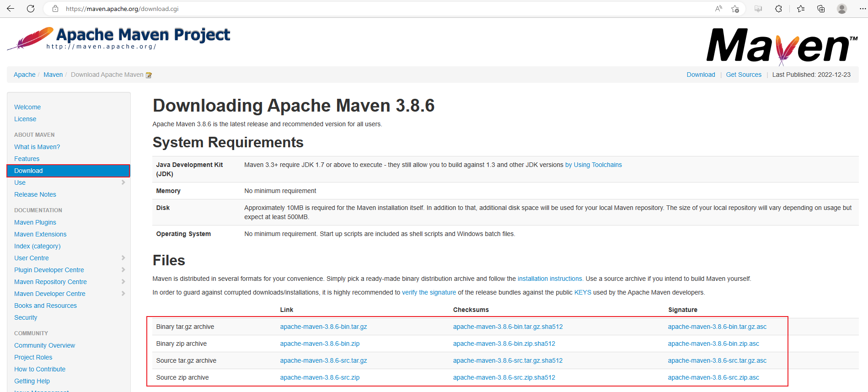Expand Maven Repository Centre arrow
Screen dimensions: 868x392
(x=123, y=282)
